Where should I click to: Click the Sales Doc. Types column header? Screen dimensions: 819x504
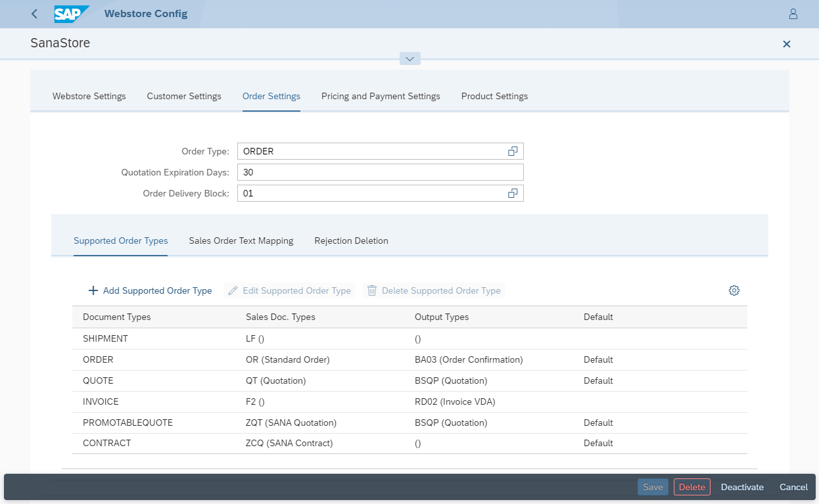(x=281, y=317)
